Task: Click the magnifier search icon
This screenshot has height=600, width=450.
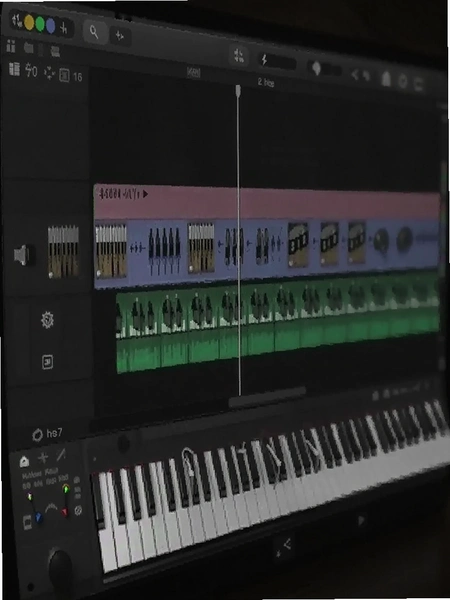Action: [94, 33]
